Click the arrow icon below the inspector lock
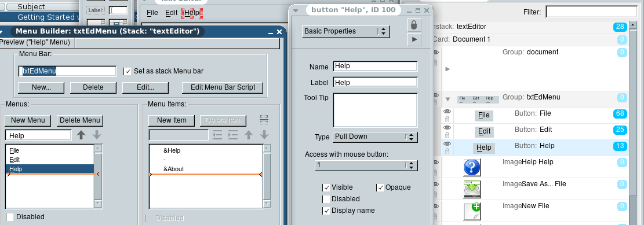 click(414, 39)
